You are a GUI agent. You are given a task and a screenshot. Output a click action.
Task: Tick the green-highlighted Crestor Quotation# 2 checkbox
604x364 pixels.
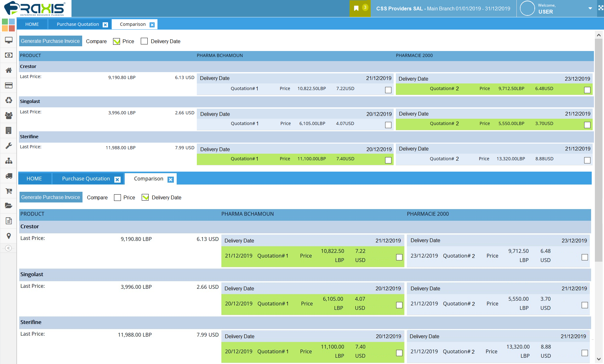coord(587,90)
